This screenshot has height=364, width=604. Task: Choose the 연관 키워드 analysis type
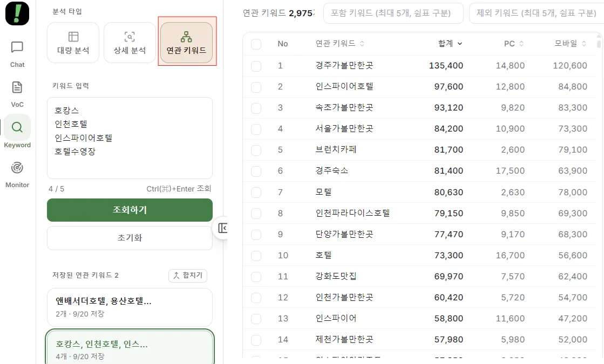tap(186, 43)
